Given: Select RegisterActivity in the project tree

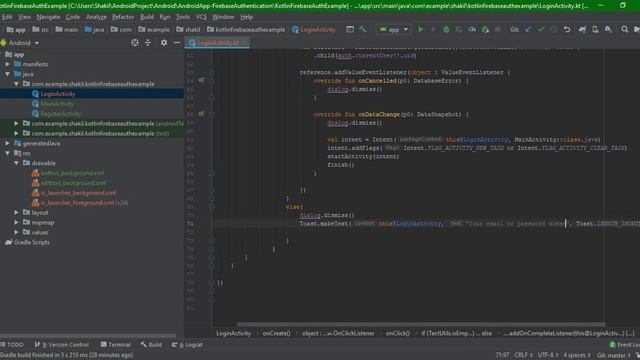Looking at the screenshot, I should point(60,113).
